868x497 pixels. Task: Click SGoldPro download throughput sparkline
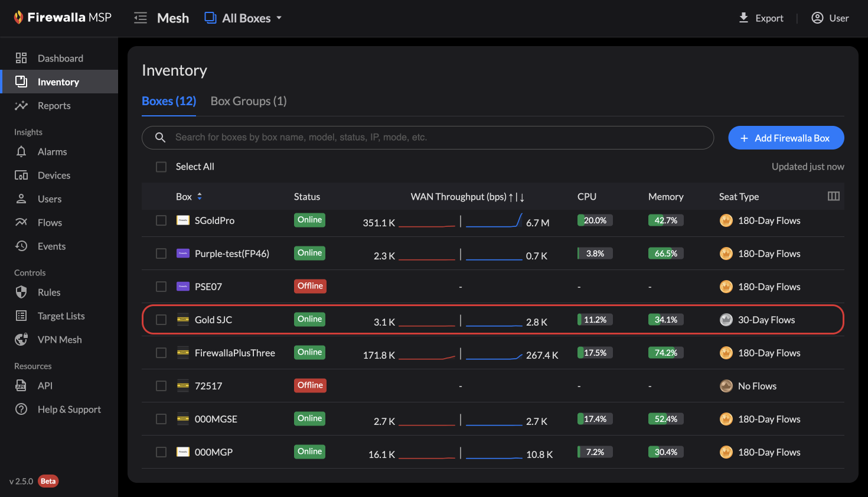[494, 220]
